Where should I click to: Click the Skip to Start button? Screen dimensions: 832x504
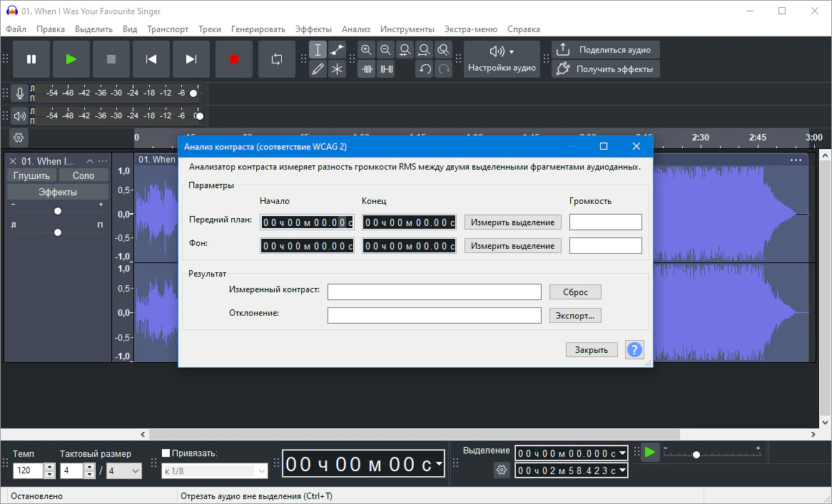[x=151, y=59]
